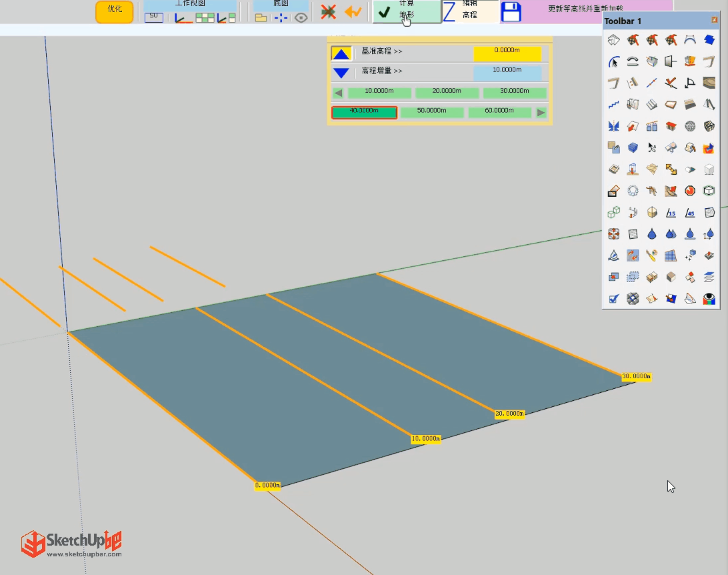Click the 编辑高程 toolbar item
This screenshot has width=728, height=575.
click(470, 11)
